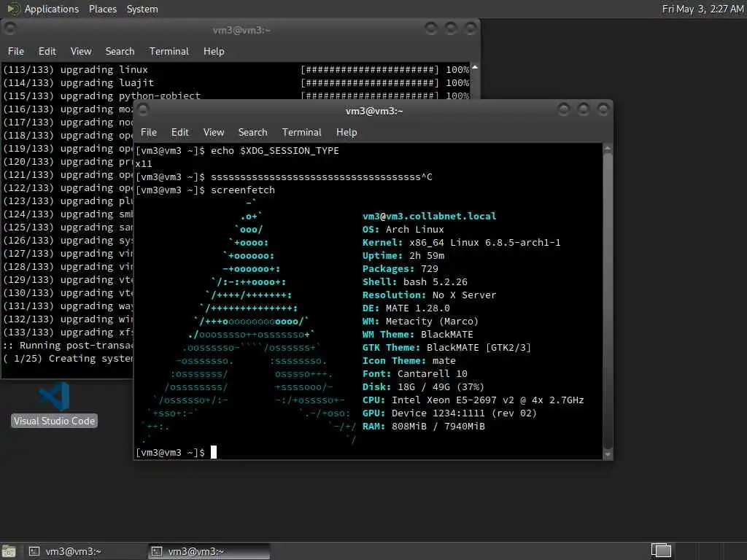Click front terminal scrollbar up arrow
The width and height of the screenshot is (747, 560).
point(608,149)
